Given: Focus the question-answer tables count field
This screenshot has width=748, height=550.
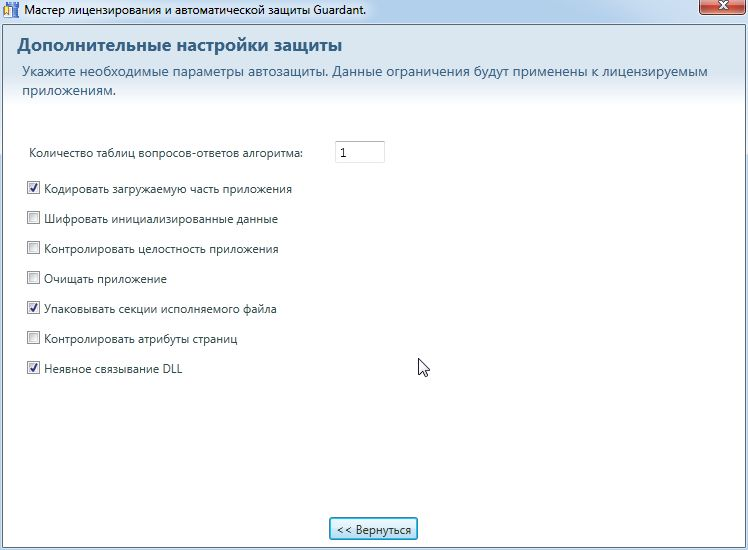Looking at the screenshot, I should tap(359, 152).
